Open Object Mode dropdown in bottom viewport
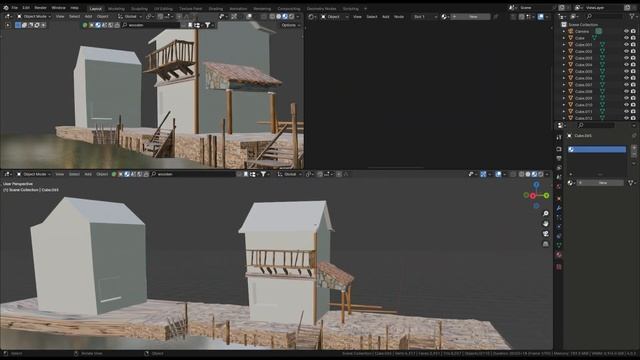The width and height of the screenshot is (640, 360). tap(33, 174)
